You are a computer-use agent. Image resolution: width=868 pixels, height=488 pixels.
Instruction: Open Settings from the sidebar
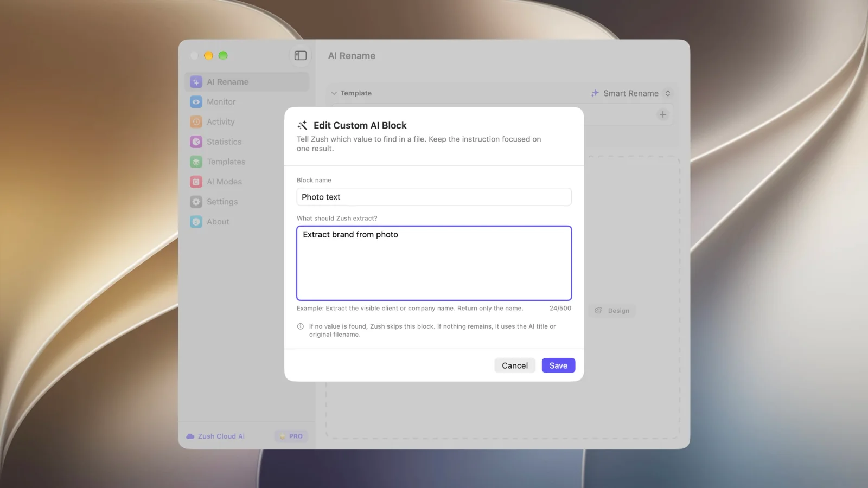pyautogui.click(x=247, y=202)
